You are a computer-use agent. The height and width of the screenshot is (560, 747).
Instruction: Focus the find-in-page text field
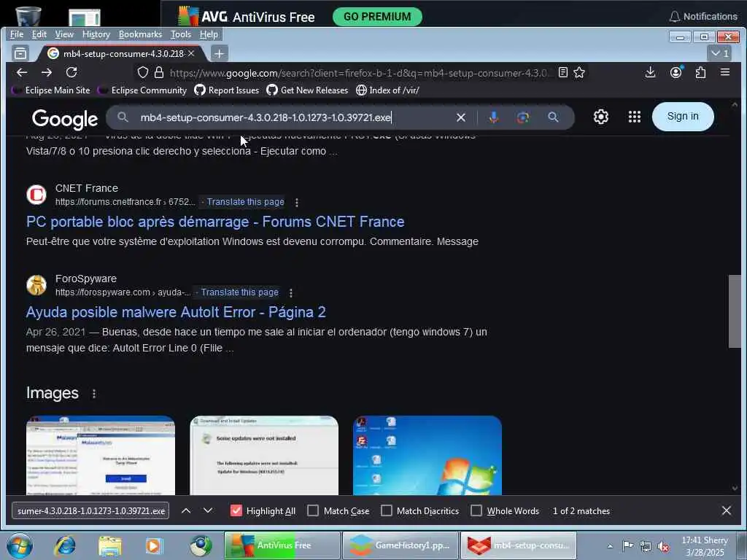[x=90, y=510]
